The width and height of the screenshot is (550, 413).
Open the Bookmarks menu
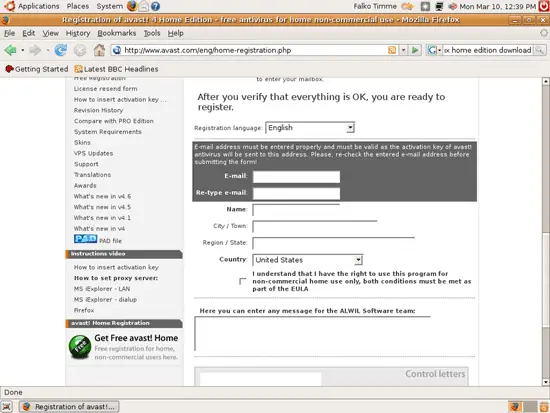(x=116, y=33)
